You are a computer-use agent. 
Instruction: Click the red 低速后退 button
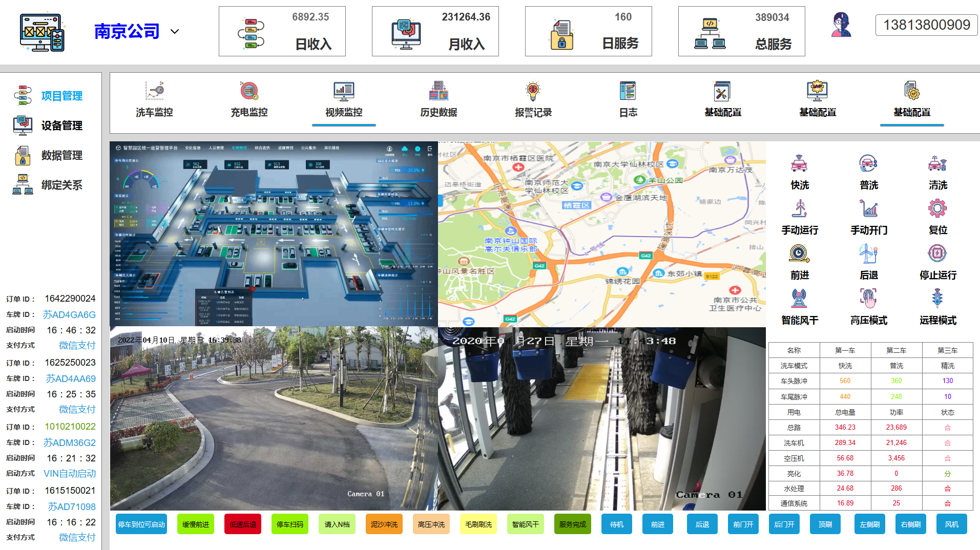(x=243, y=524)
